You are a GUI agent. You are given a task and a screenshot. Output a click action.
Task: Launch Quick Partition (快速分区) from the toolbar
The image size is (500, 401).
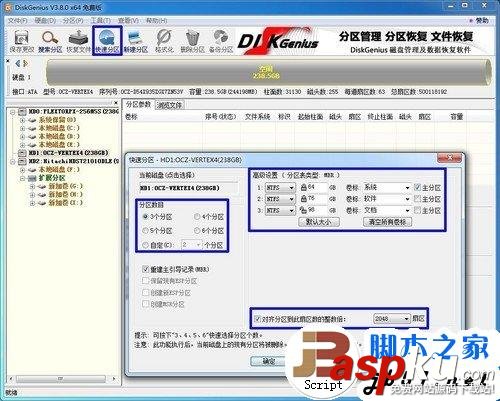(107, 41)
